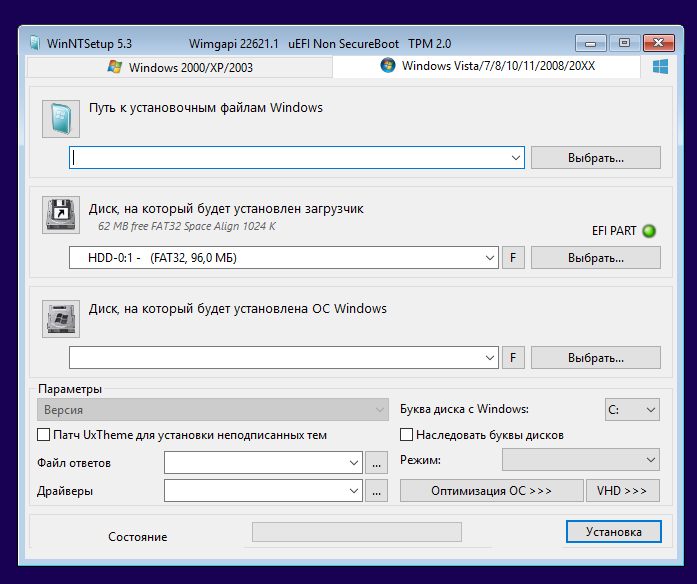697x584 pixels.
Task: Click the green EFI PART status indicator
Action: [x=649, y=231]
